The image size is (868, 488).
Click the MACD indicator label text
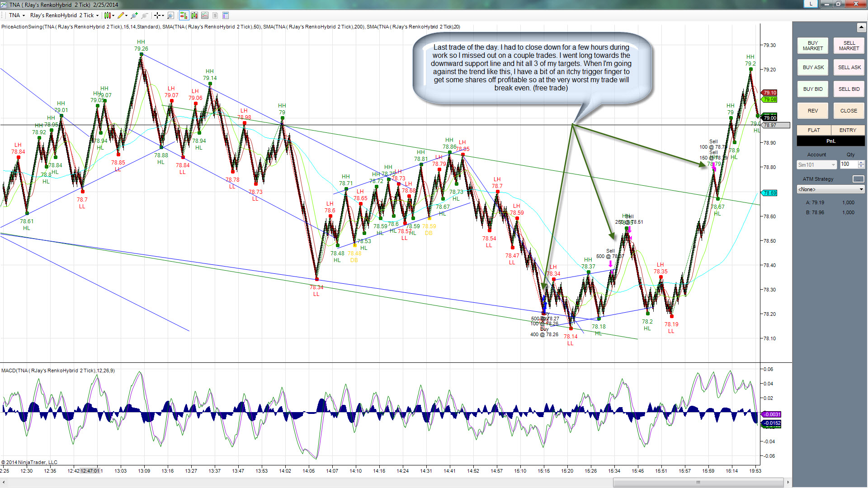[58, 371]
